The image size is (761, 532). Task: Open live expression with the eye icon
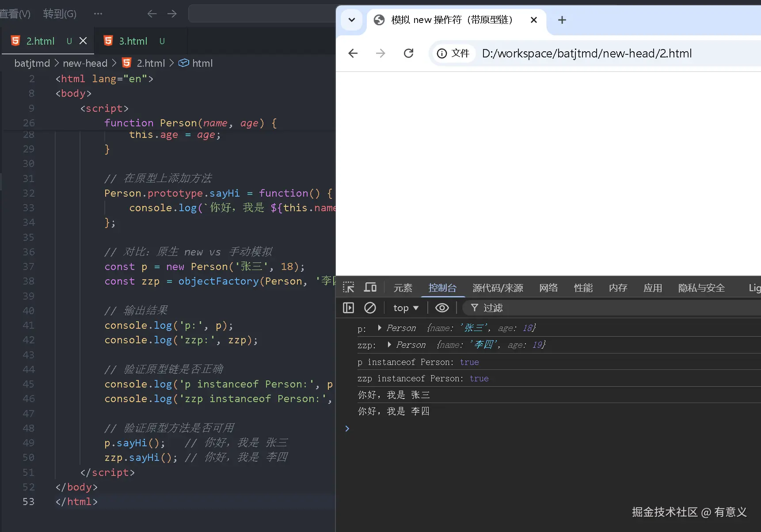click(442, 308)
